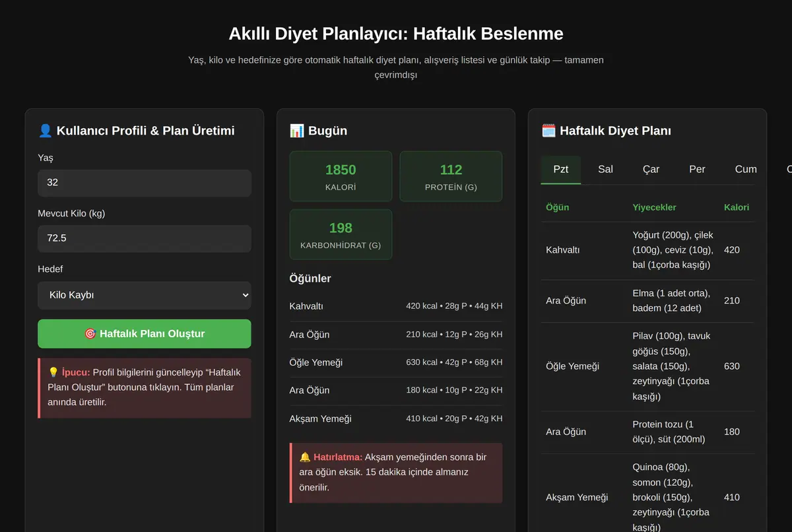Image resolution: width=792 pixels, height=532 pixels.
Task: Click the lightbulb icon in the İpucu note
Action: 53,372
